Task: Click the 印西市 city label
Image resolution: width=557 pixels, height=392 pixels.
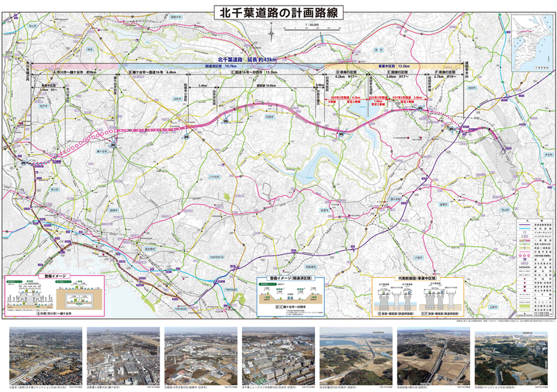Action: 270,116
